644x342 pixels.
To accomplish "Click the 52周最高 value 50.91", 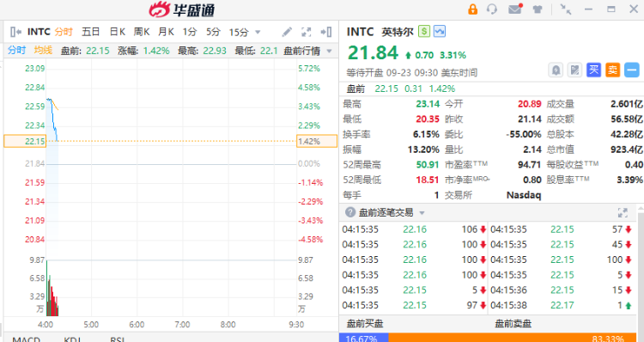I will click(428, 164).
